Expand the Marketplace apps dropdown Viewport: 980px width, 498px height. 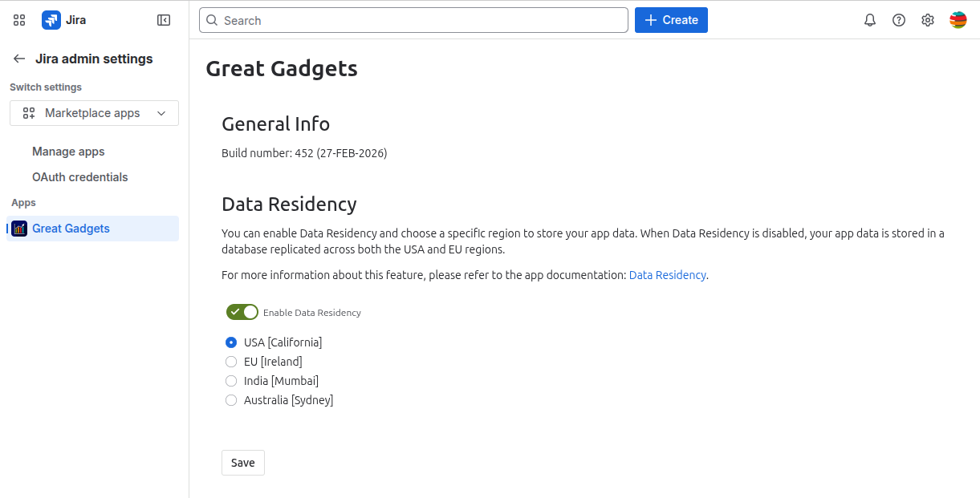pyautogui.click(x=94, y=113)
